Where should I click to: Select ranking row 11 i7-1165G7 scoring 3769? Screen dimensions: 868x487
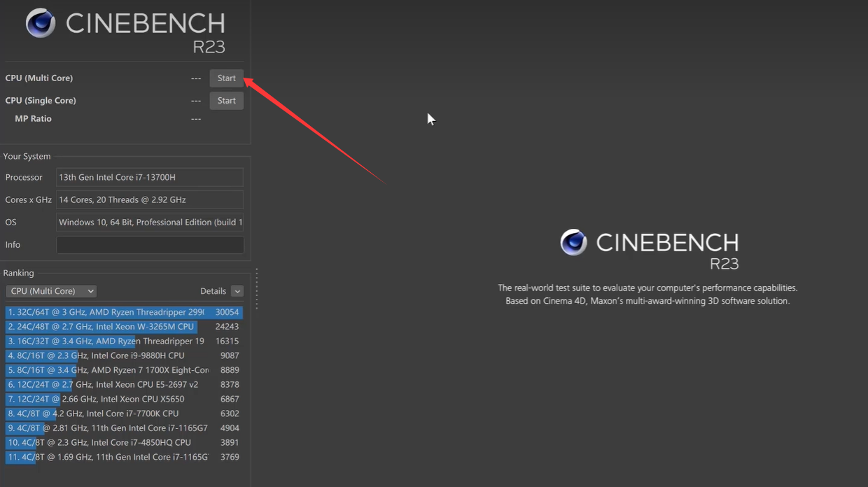point(123,457)
